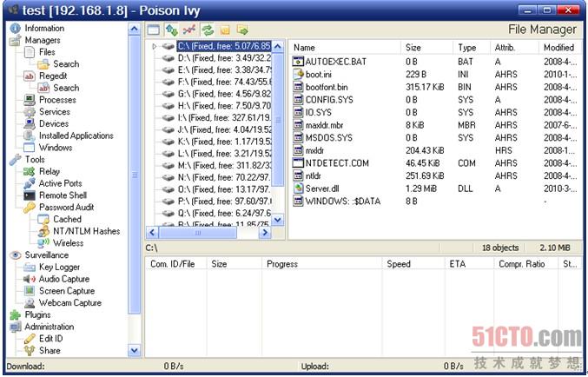Open Search under Files in sidebar
The image size is (588, 377).
tap(66, 64)
